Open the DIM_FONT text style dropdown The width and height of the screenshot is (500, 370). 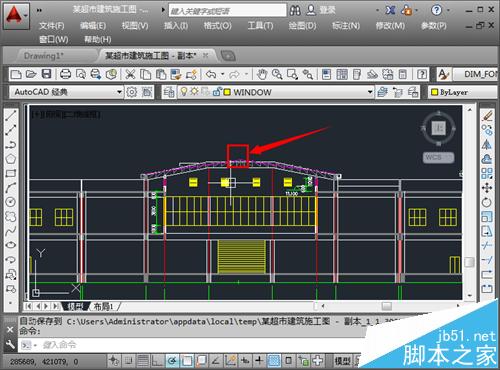tap(476, 74)
